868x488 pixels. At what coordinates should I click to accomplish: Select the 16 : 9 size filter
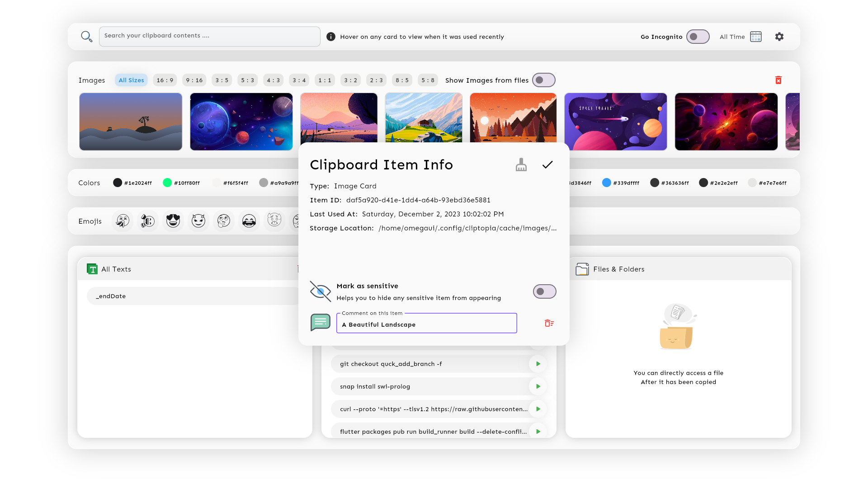[x=165, y=80]
